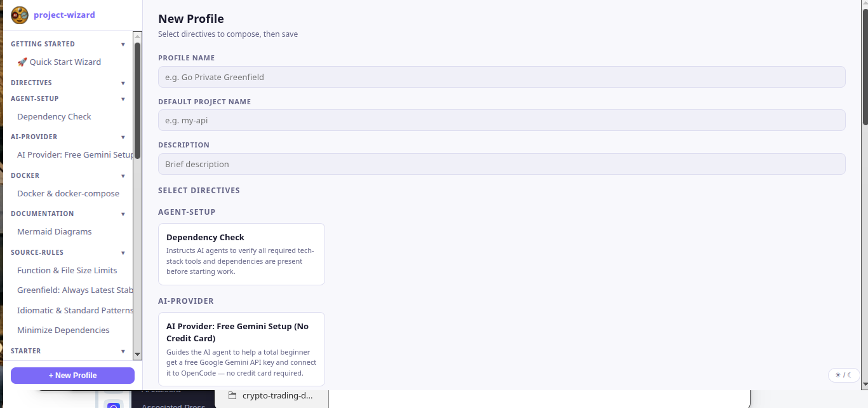Open Docker & docker-compose directive
The image size is (868, 408).
click(68, 194)
